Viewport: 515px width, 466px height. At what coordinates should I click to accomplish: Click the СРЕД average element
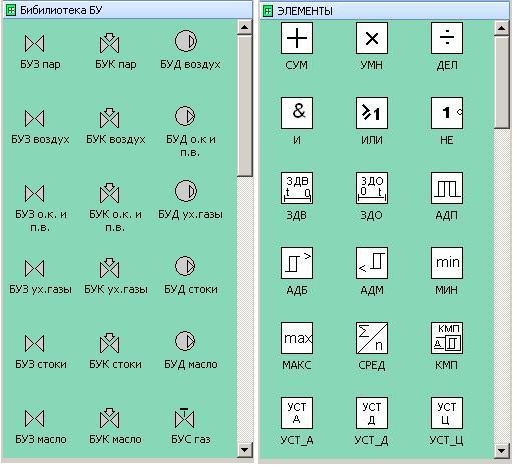(x=372, y=338)
